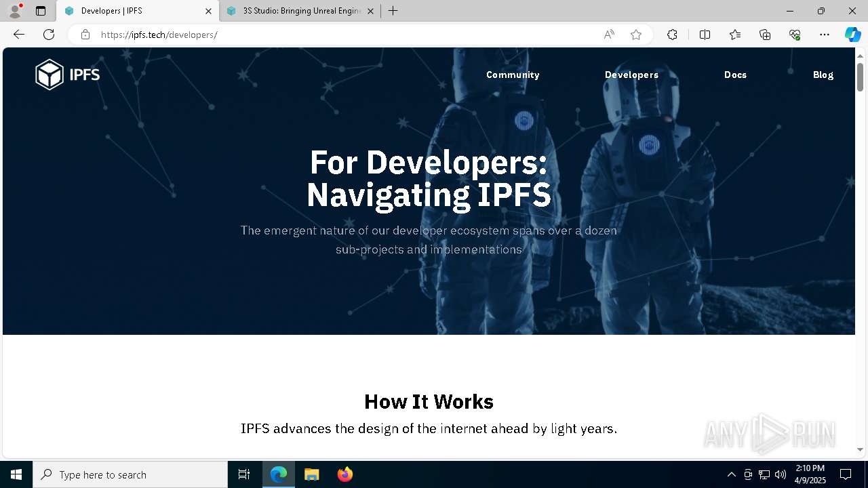
Task: Close the Developers | IPFS tab
Action: click(208, 11)
